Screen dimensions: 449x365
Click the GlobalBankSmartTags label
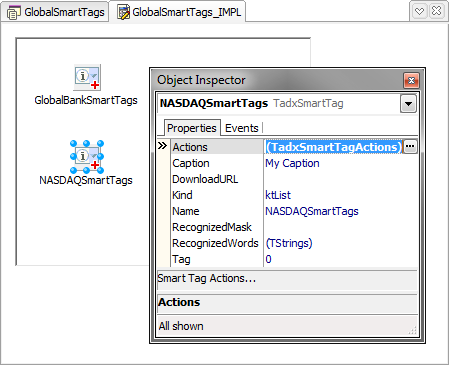point(86,100)
